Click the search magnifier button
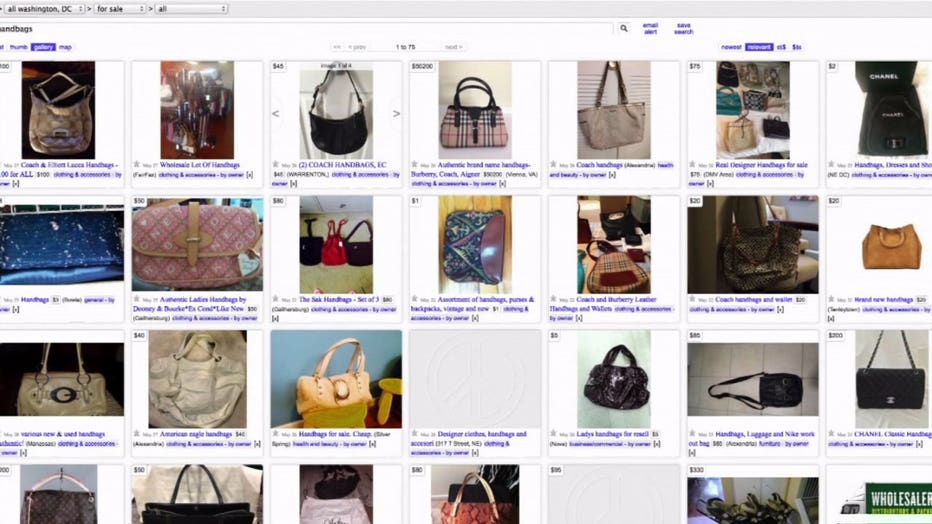The height and width of the screenshot is (524, 932). point(624,28)
